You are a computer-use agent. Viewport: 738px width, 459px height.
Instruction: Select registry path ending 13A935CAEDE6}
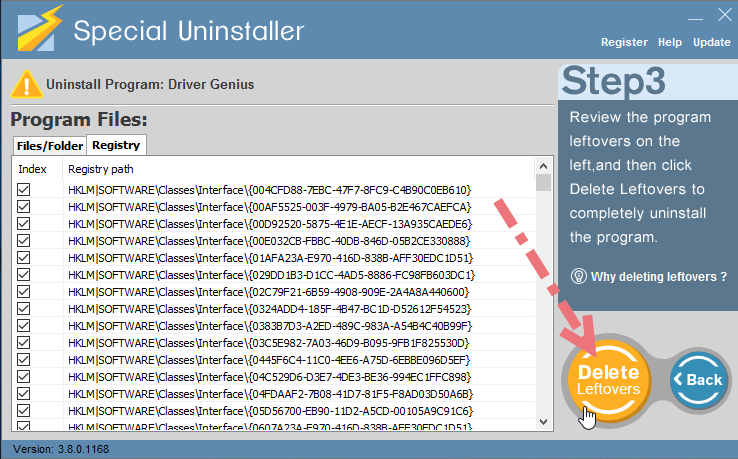pyautogui.click(x=270, y=224)
